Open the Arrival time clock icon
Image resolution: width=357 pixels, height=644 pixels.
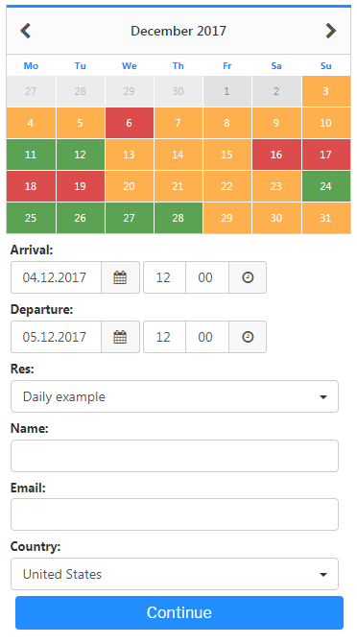click(248, 277)
